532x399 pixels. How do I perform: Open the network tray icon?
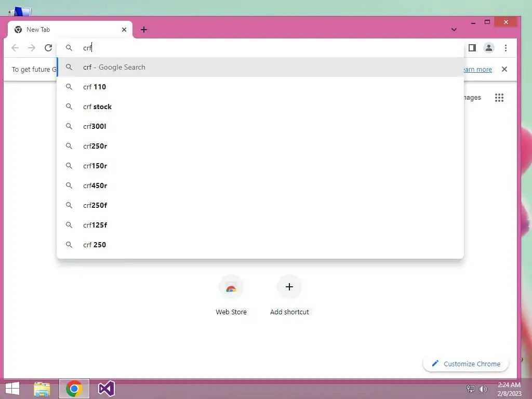[471, 389]
